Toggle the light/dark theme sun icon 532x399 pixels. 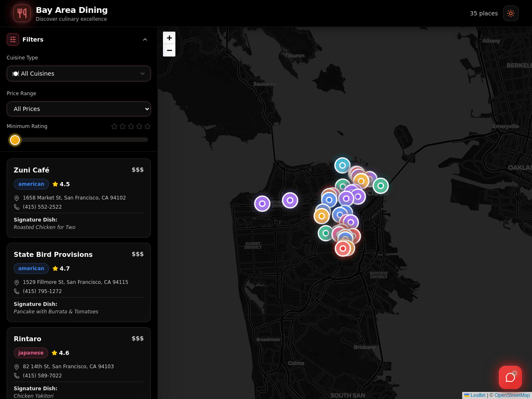(511, 13)
